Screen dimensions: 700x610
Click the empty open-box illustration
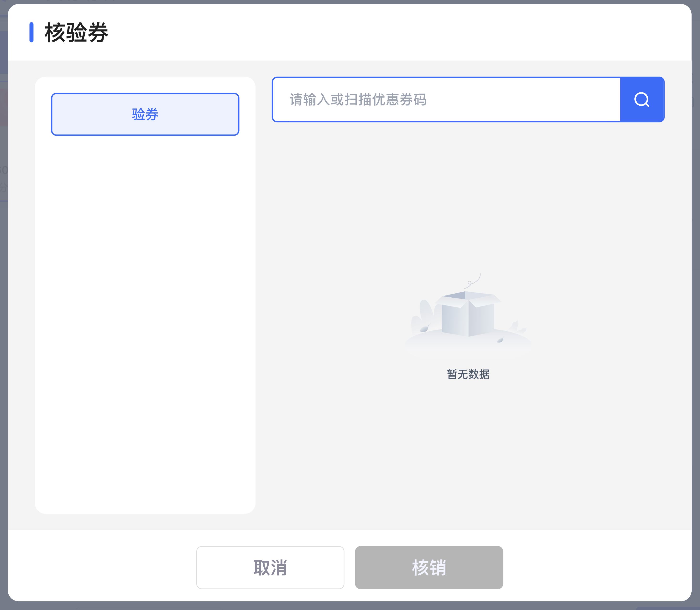click(x=468, y=315)
